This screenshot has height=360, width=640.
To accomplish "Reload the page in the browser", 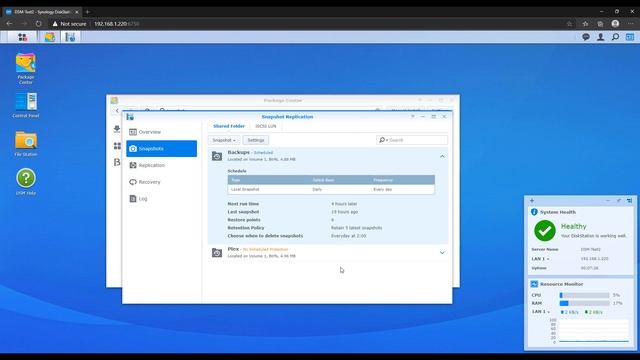I will [x=38, y=24].
